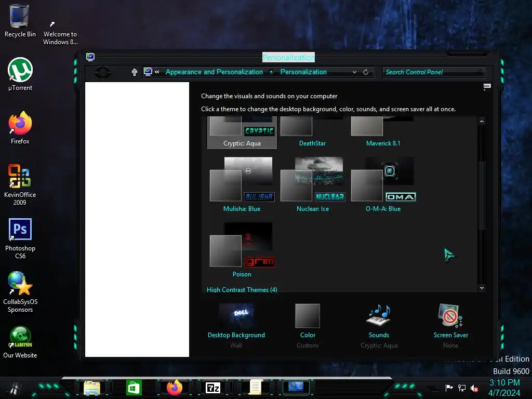Open Screen Saver settings icon
This screenshot has width=532, height=399.
coord(450,316)
